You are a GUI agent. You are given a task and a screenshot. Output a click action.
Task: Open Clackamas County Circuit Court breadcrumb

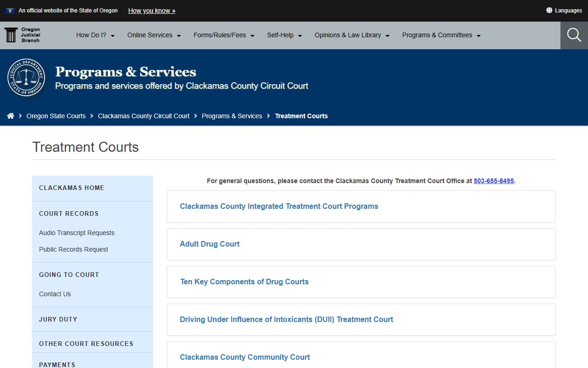144,116
